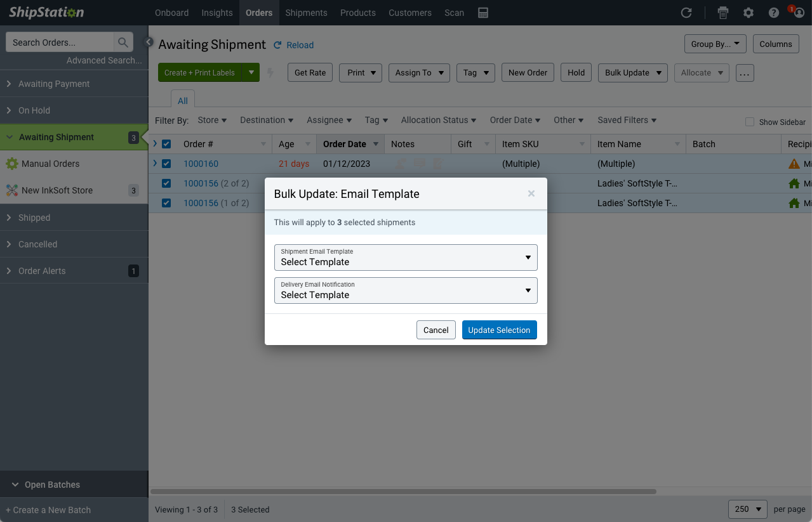Image resolution: width=812 pixels, height=522 pixels.
Task: Open the 250 per page selector
Action: tap(747, 509)
